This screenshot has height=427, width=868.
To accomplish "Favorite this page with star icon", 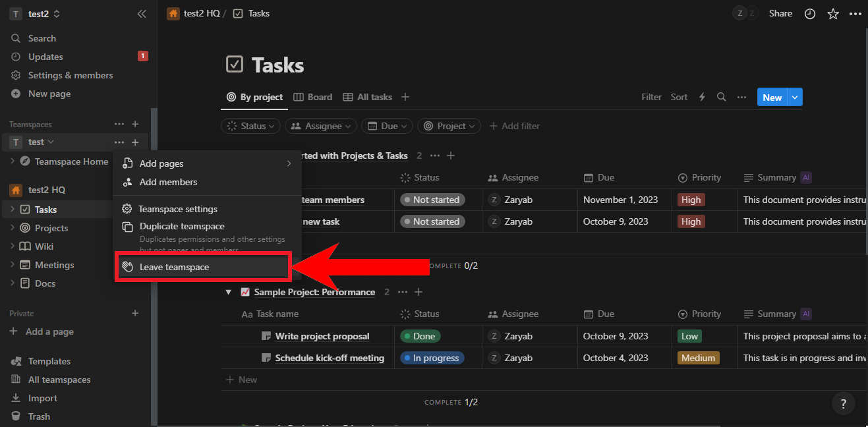I will (x=833, y=14).
